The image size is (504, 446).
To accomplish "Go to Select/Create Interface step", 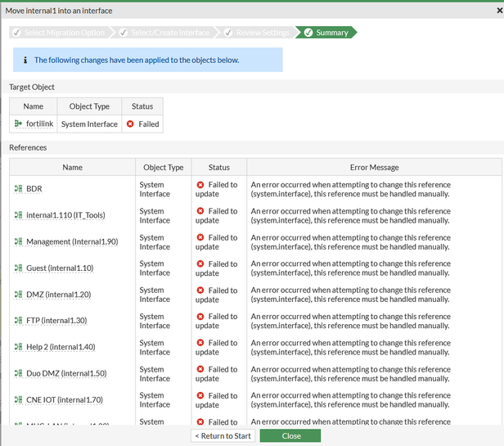I will (x=168, y=33).
